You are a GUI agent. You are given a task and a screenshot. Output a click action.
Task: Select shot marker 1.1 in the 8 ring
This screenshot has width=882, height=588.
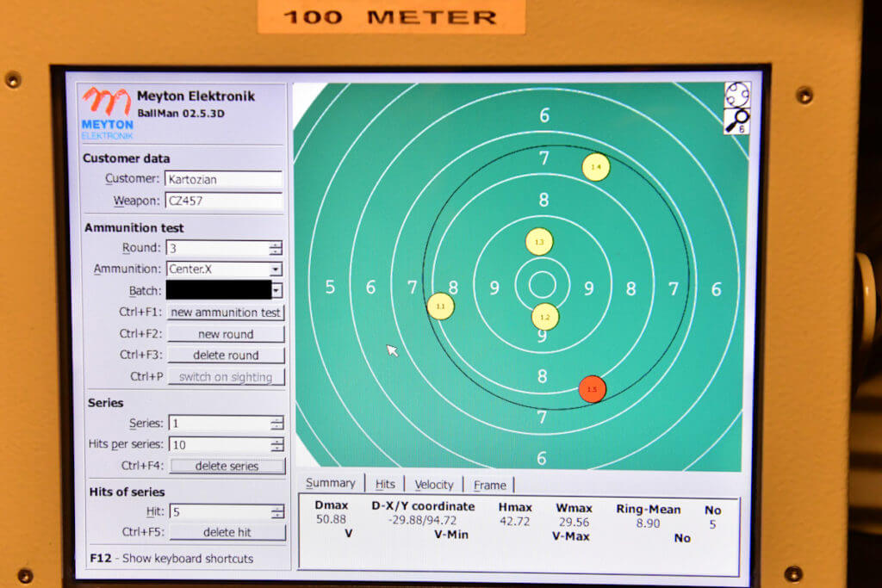click(440, 306)
